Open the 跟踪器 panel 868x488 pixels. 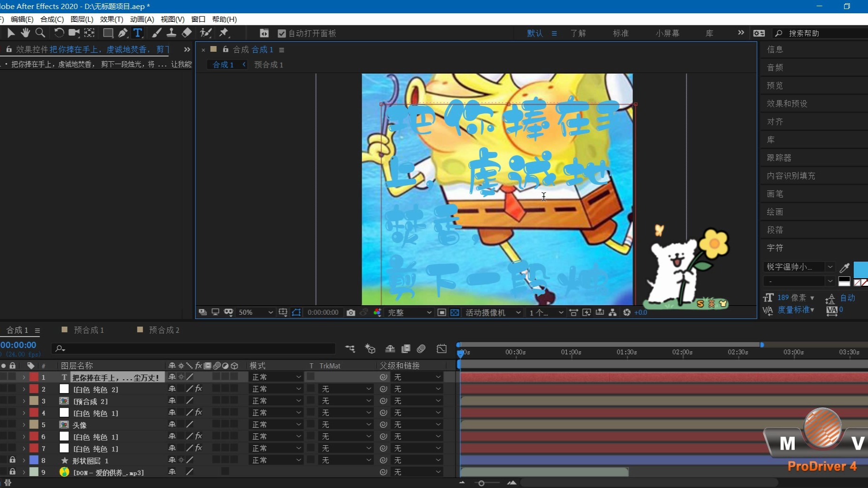click(x=779, y=158)
